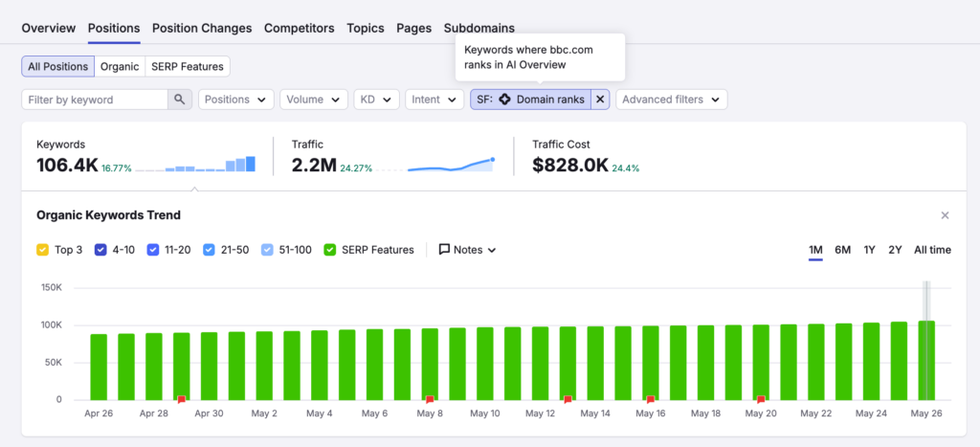Set chart range to 1Y
The height and width of the screenshot is (447, 980).
[869, 250]
